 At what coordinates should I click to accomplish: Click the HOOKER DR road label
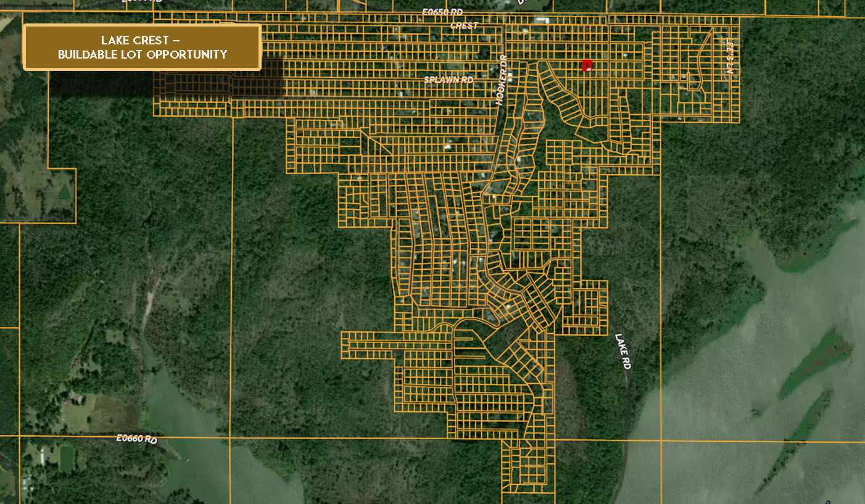tap(502, 80)
